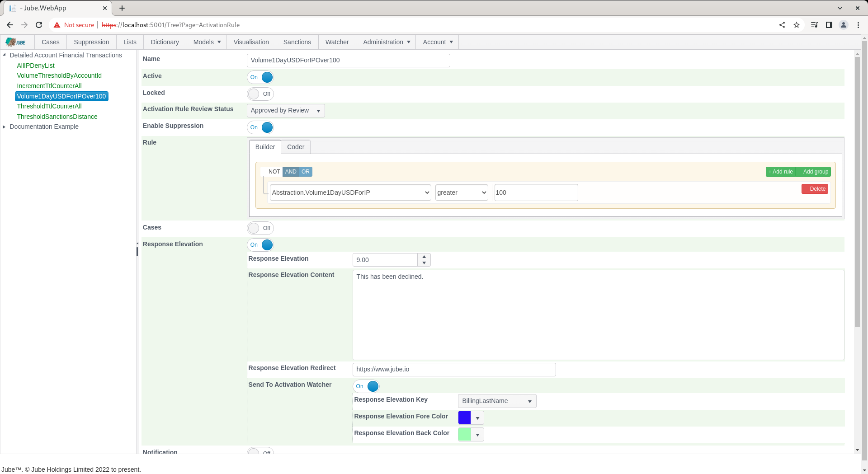Open the Account menu dropdown
This screenshot has height=474, width=868.
pyautogui.click(x=437, y=42)
